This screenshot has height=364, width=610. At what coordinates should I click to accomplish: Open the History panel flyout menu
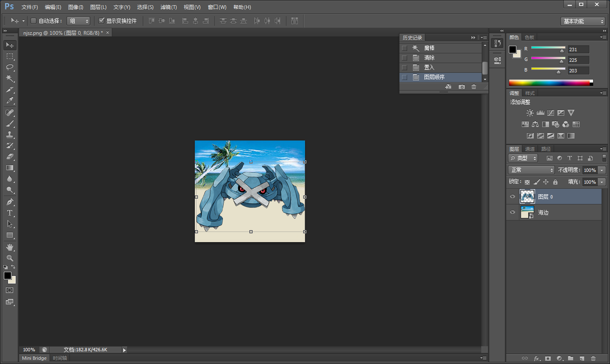click(483, 38)
